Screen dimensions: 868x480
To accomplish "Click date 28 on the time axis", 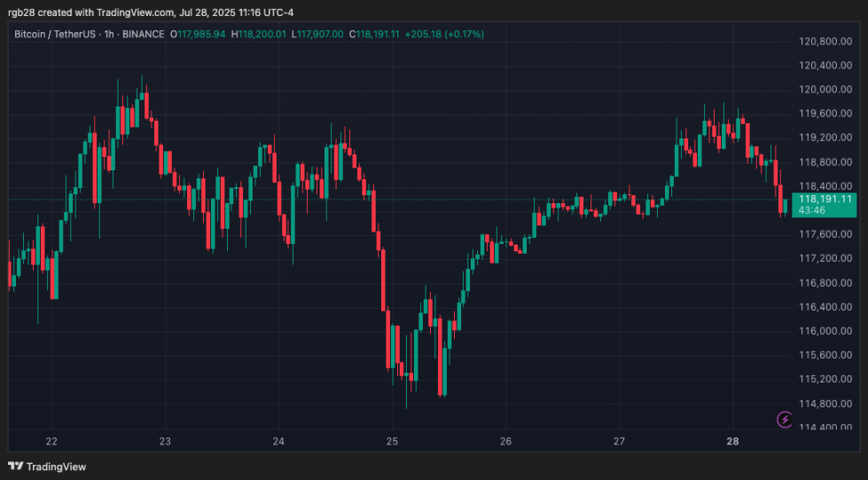I will click(x=733, y=441).
